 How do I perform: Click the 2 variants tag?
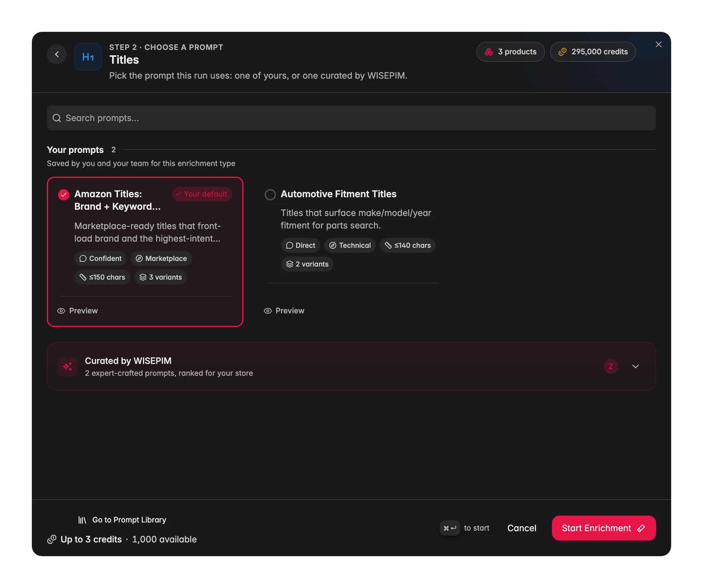[307, 264]
